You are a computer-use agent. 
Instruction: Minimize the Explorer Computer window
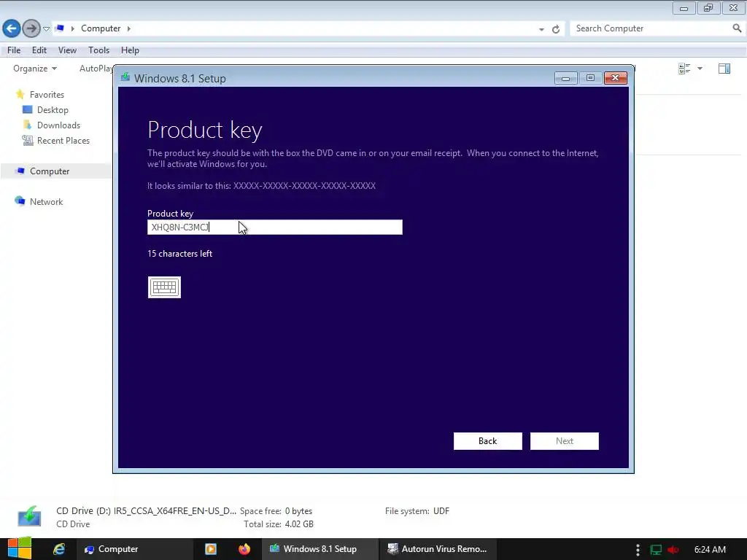[684, 8]
